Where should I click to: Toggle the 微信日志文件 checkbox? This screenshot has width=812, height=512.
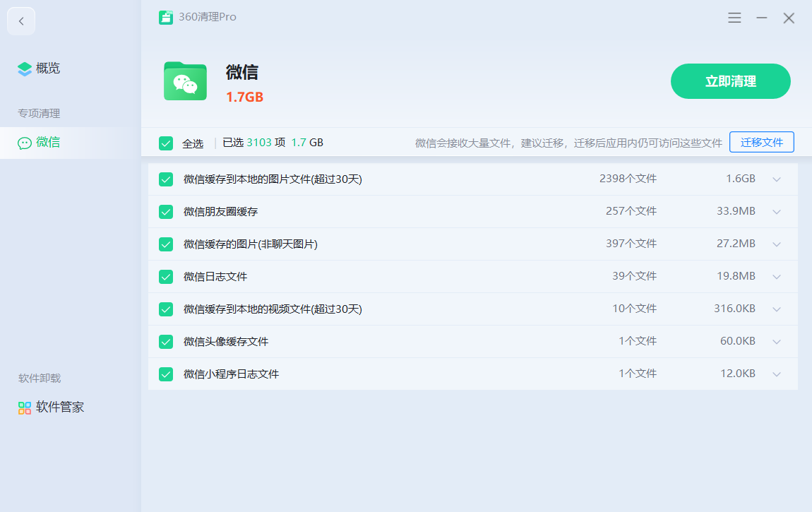click(166, 277)
